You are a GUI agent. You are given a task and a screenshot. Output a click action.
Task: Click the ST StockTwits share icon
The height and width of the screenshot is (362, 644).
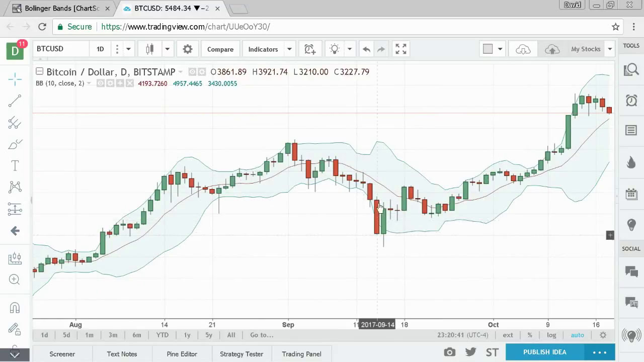pyautogui.click(x=492, y=352)
